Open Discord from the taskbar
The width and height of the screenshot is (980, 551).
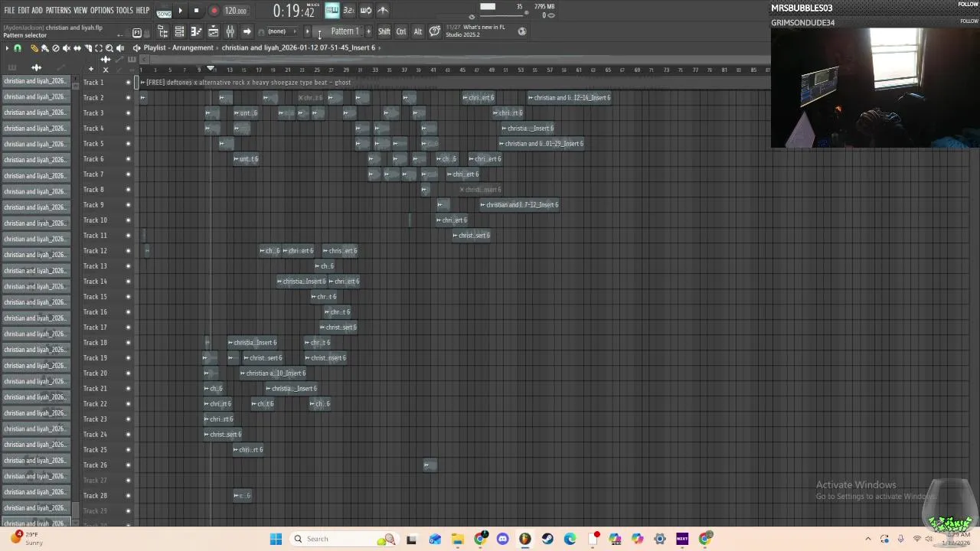coord(502,539)
